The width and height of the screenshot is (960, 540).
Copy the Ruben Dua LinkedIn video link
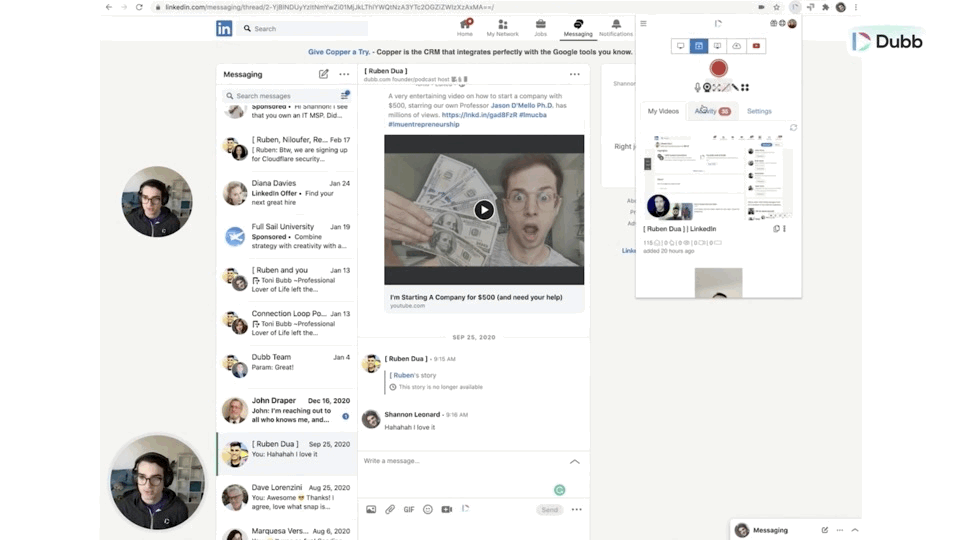point(776,229)
